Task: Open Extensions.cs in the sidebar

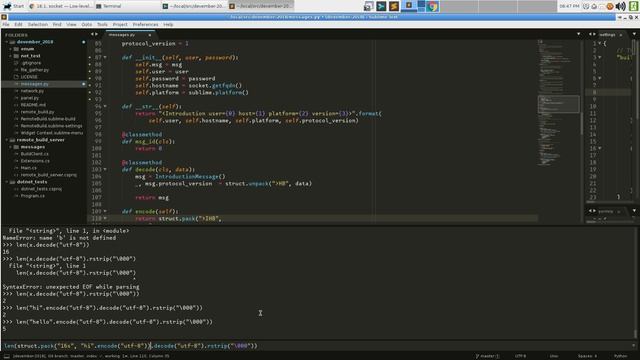Action: point(35,161)
